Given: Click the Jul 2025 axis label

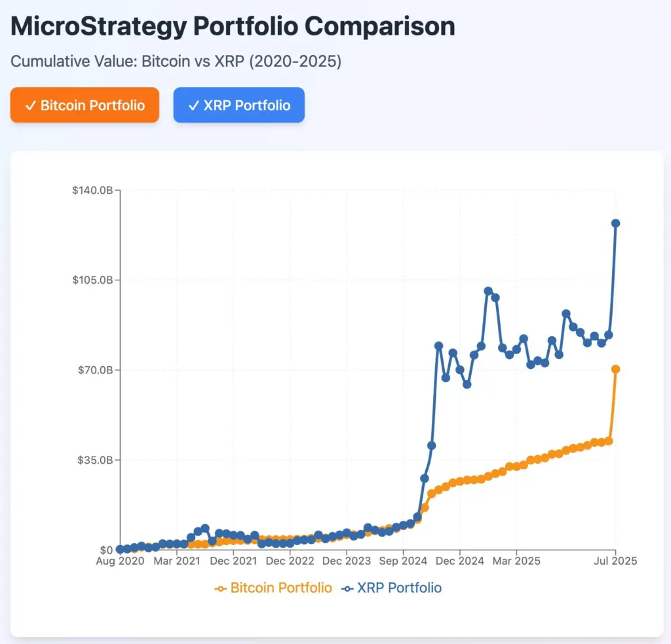Looking at the screenshot, I should (615, 561).
